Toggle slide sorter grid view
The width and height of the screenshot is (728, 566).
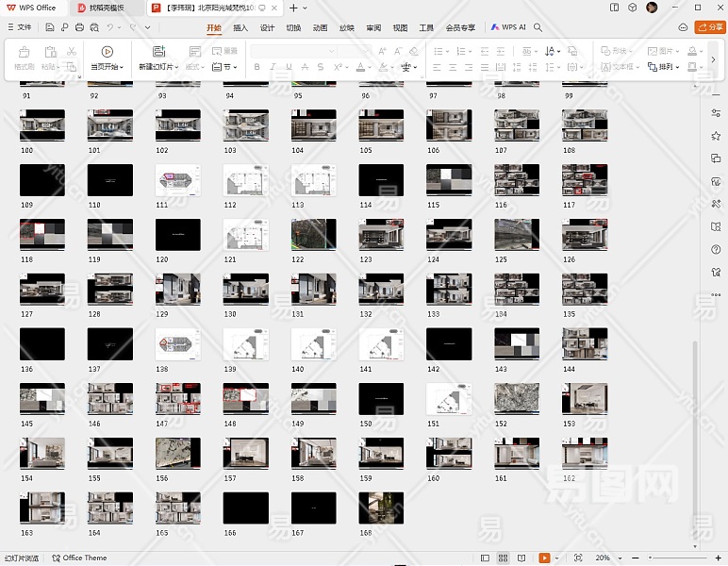[505, 558]
